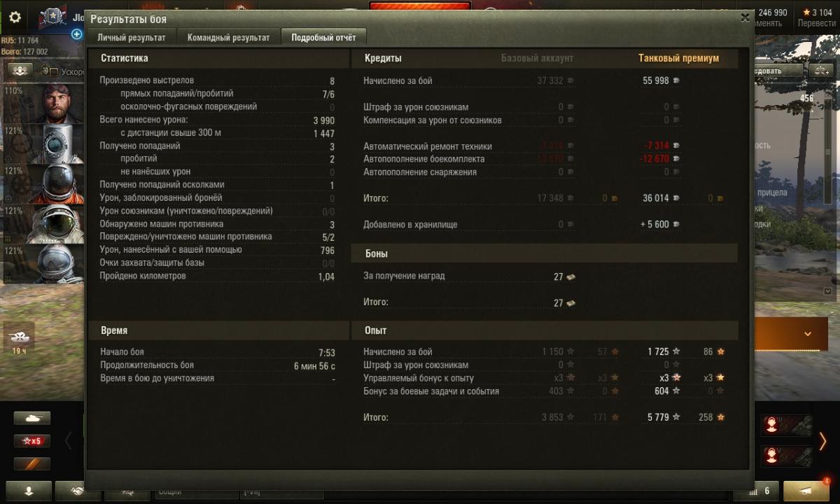840x504 pixels.
Task: Open the settings gear menu
Action: pyautogui.click(x=15, y=17)
